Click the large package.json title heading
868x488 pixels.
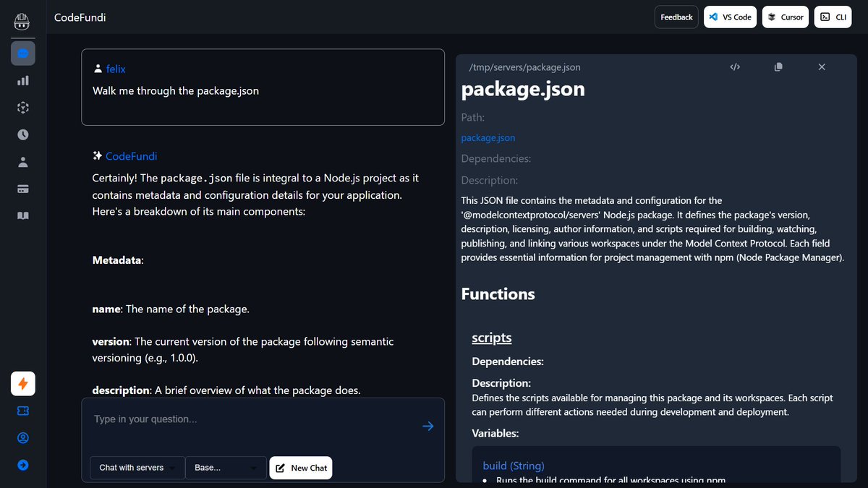[x=523, y=88]
